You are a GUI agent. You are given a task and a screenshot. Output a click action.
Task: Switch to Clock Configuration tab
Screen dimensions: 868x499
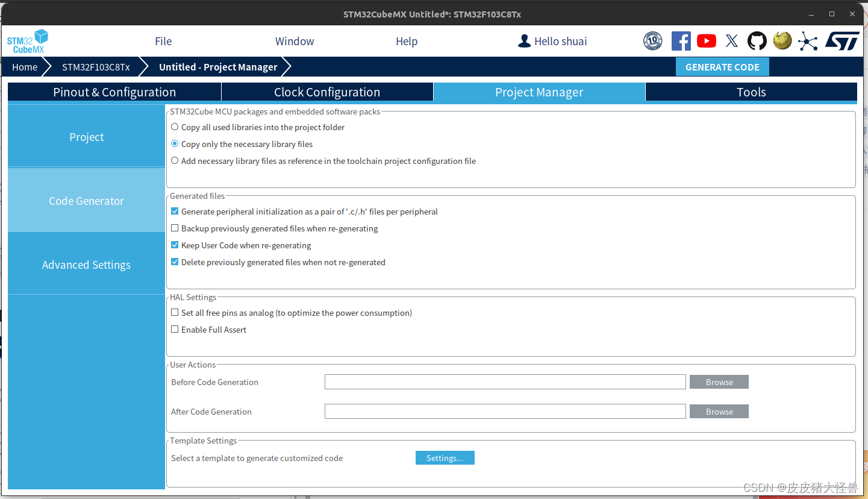(327, 92)
